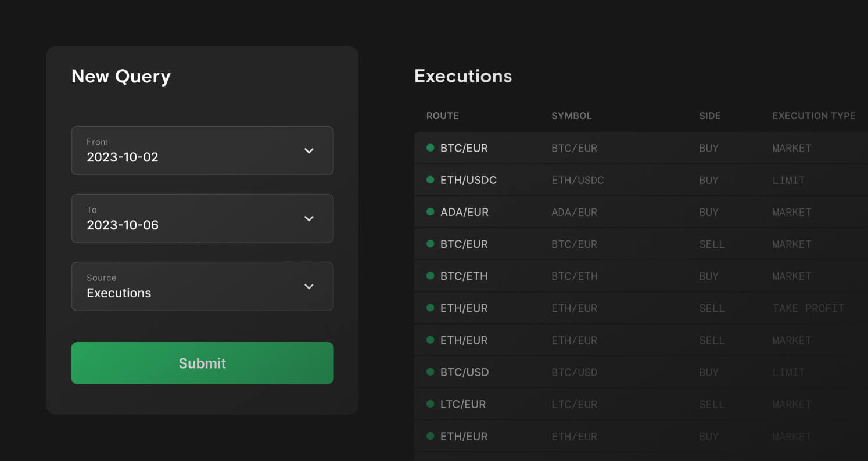The image size is (868, 461).
Task: Click the green status dot beside ADA/EUR
Action: coord(431,212)
